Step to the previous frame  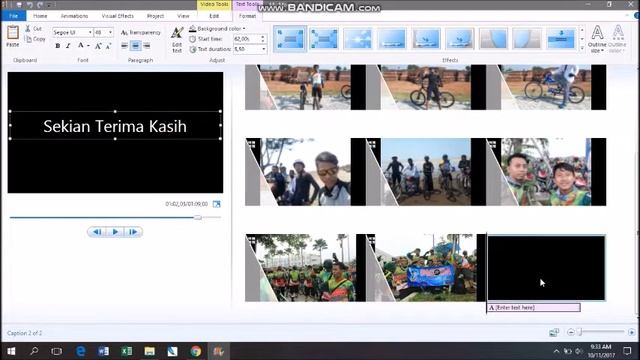[97, 232]
